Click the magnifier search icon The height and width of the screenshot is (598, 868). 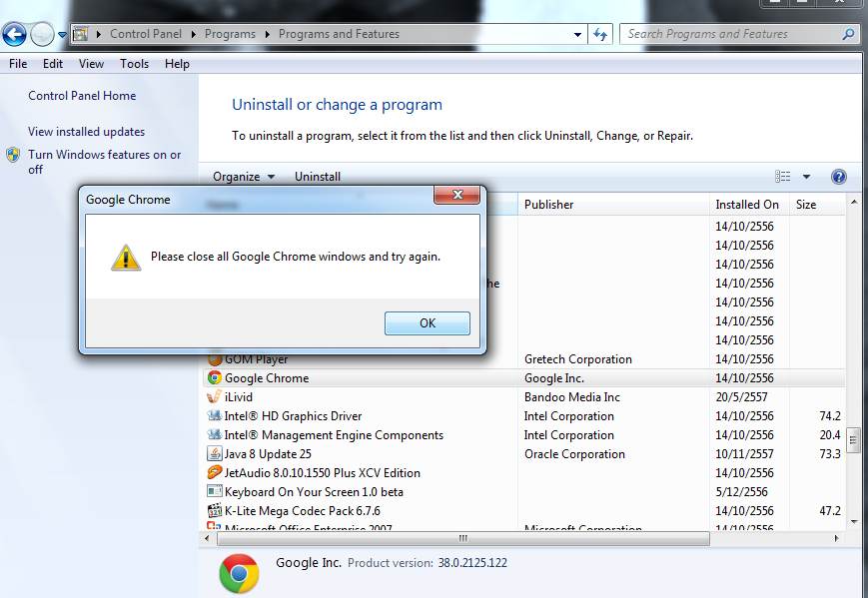tap(849, 34)
